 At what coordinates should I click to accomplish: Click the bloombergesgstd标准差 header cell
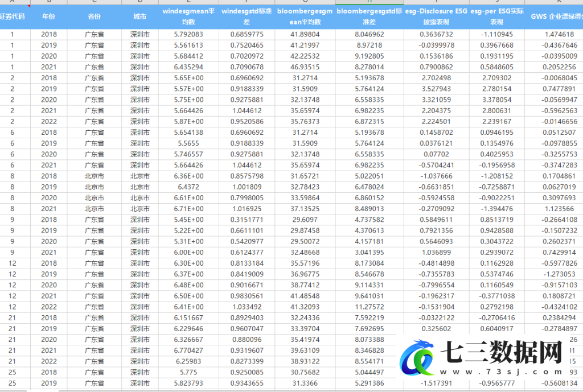369,16
